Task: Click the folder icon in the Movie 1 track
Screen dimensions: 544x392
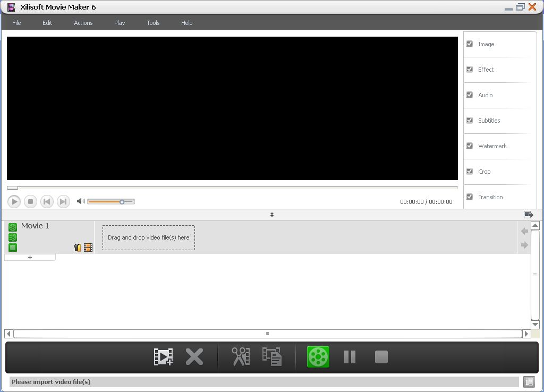Action: point(77,247)
